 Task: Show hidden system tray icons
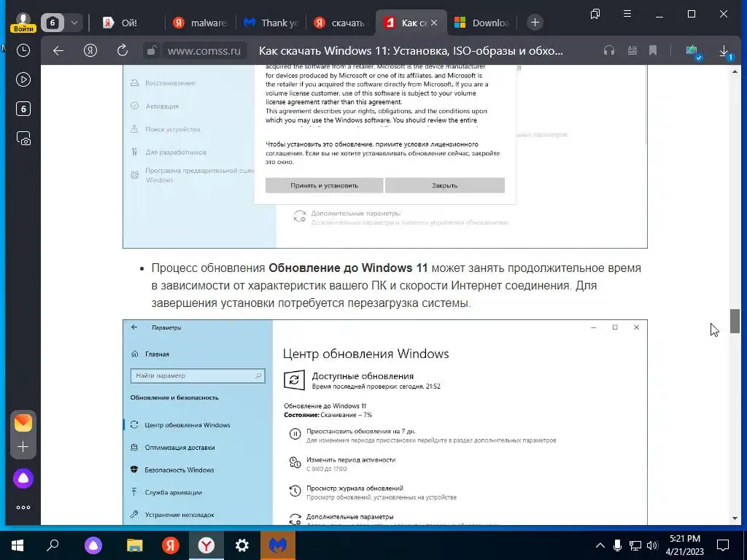click(600, 545)
